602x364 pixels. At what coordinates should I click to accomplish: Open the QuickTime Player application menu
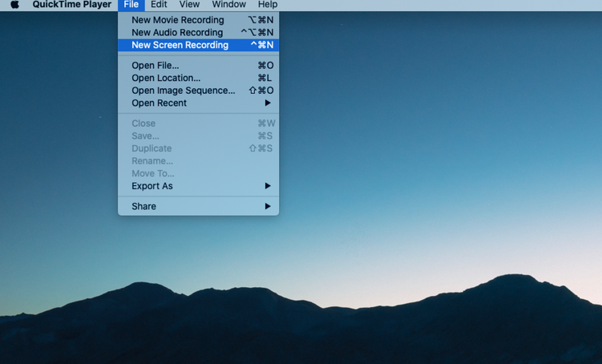coord(72,5)
